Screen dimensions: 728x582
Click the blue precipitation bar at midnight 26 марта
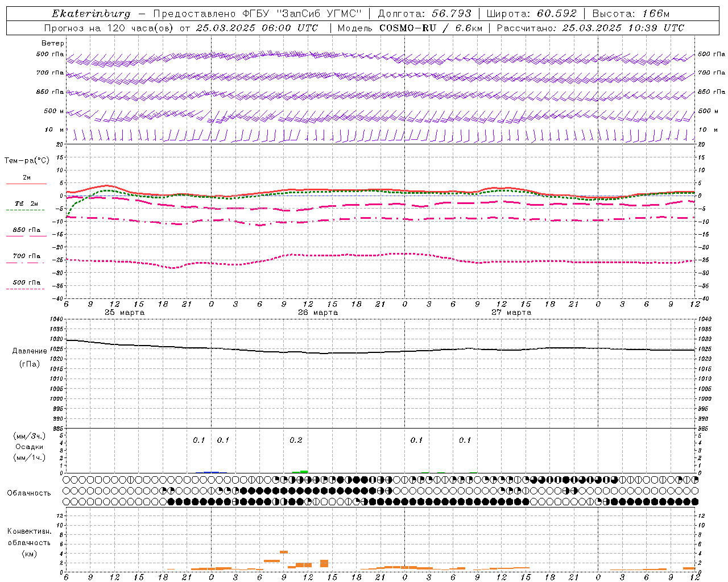click(x=212, y=472)
